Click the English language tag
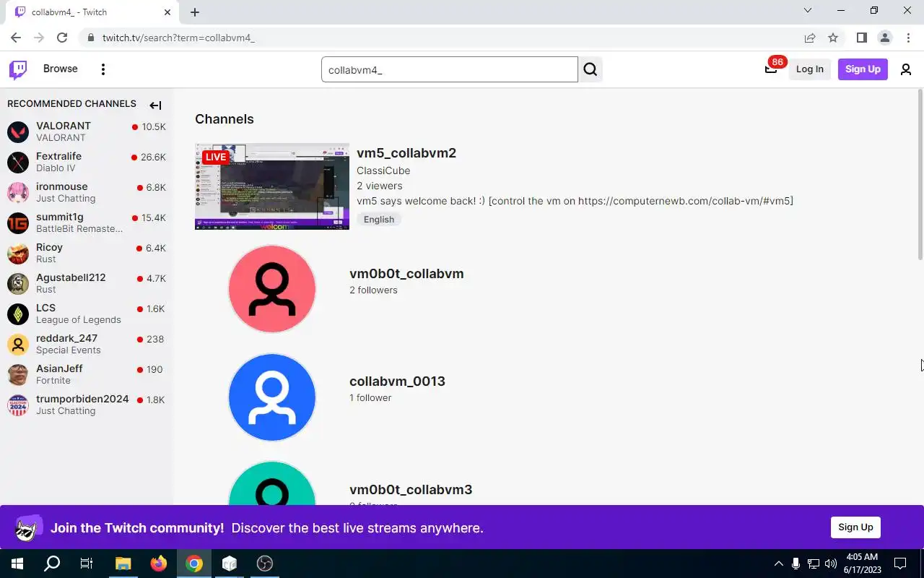This screenshot has height=578, width=924. (379, 220)
